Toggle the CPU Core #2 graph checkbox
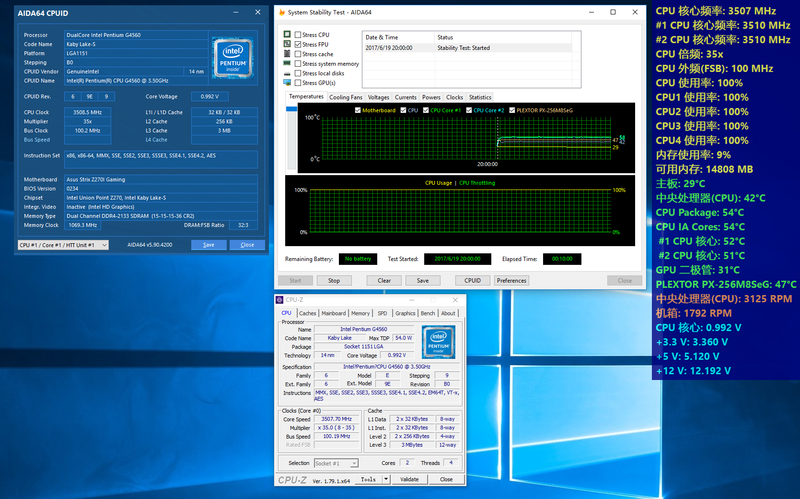The height and width of the screenshot is (499, 800). tap(469, 110)
